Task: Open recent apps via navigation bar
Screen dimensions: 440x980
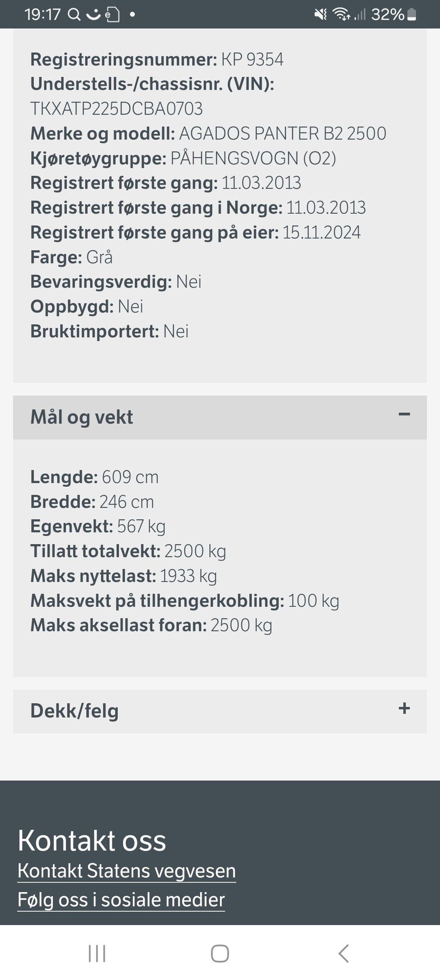Action: point(97,953)
